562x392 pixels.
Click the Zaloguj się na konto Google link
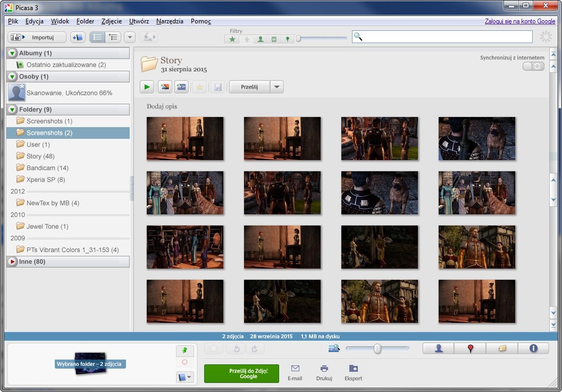[x=520, y=21]
